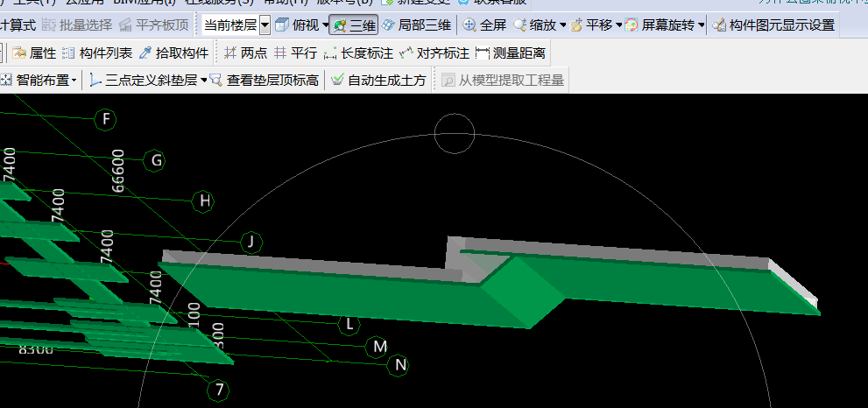Open 局部三维 partial 3D view

click(x=417, y=25)
